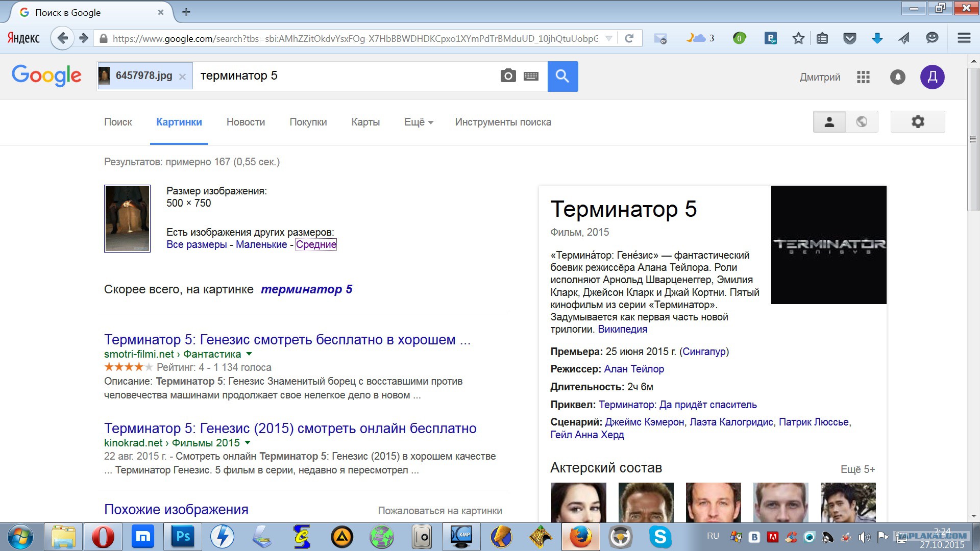Close the Поиск в Google tab
Screen dimensions: 980x551
[161, 12]
